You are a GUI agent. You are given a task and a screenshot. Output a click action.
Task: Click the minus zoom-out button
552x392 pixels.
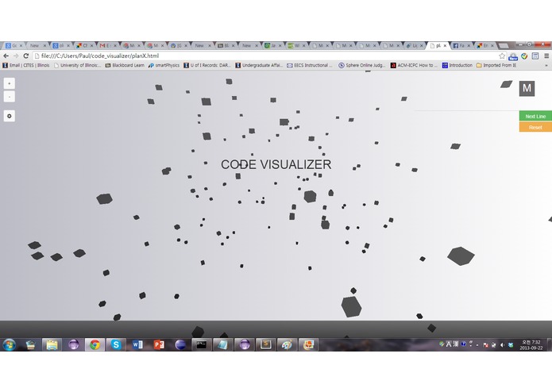[x=10, y=96]
